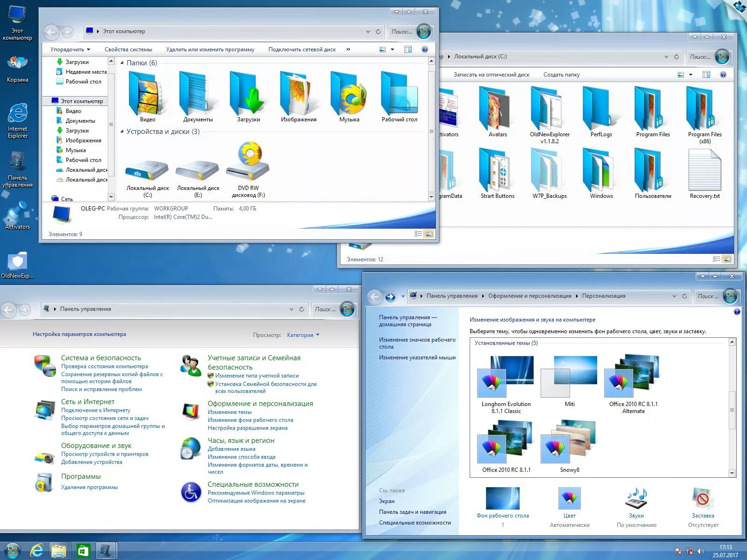Open the Просмотр Категория dropdown
747x560 pixels.
click(303, 335)
